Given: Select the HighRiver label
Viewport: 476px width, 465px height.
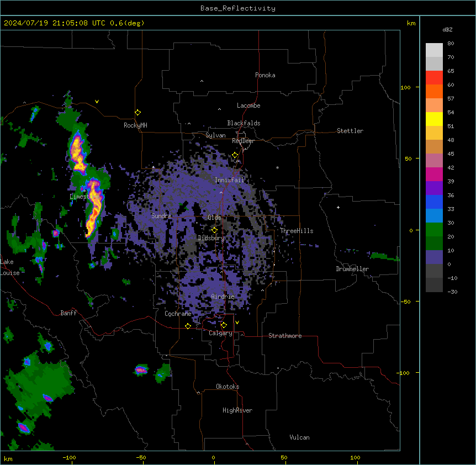Looking at the screenshot, I should [237, 410].
